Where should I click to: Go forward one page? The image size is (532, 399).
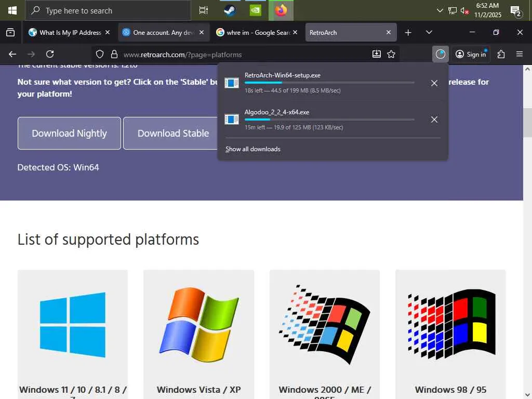click(x=31, y=54)
